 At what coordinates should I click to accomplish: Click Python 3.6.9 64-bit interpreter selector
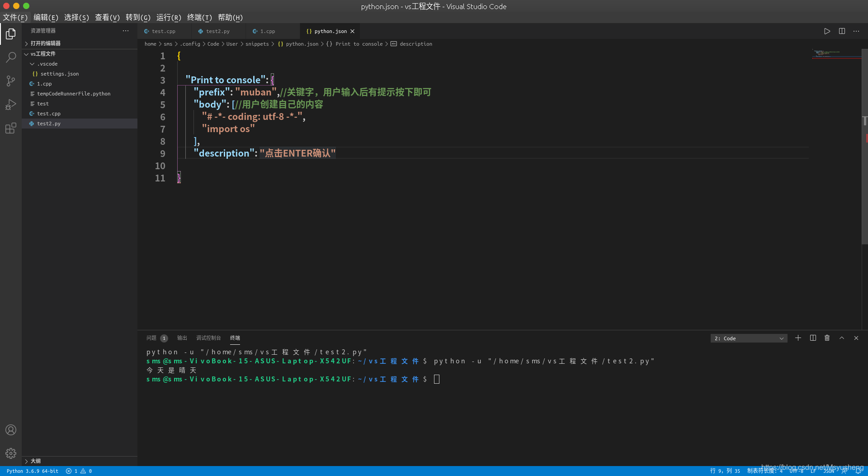[x=33, y=471]
